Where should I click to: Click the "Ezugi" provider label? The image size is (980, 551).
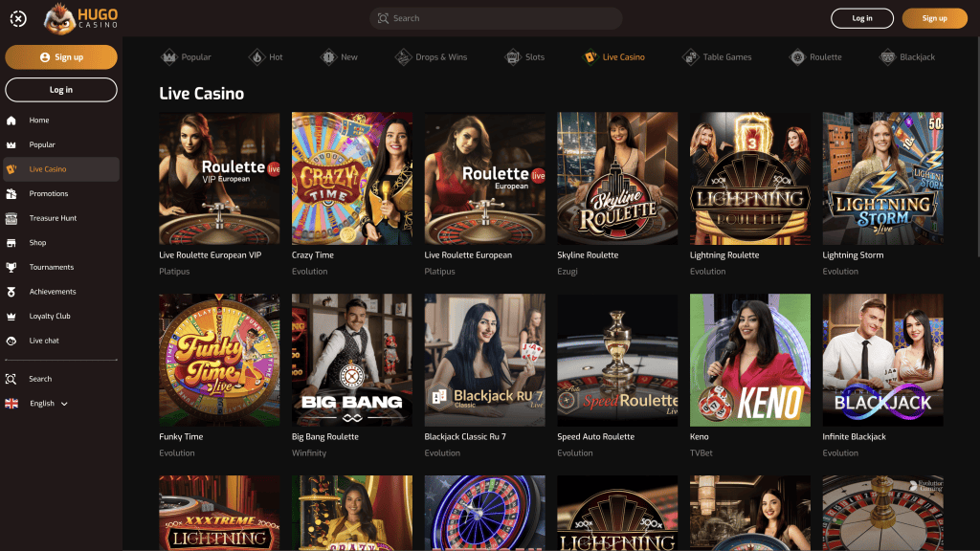[567, 272]
